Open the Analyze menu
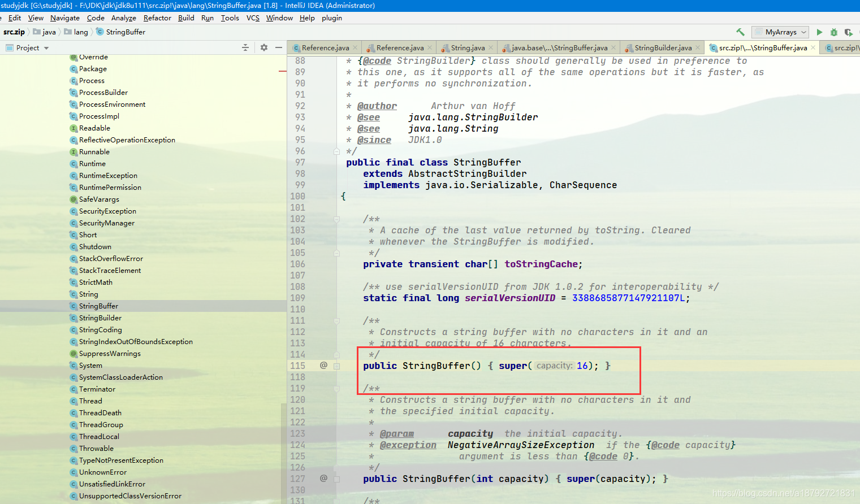This screenshot has width=860, height=504. 124,18
